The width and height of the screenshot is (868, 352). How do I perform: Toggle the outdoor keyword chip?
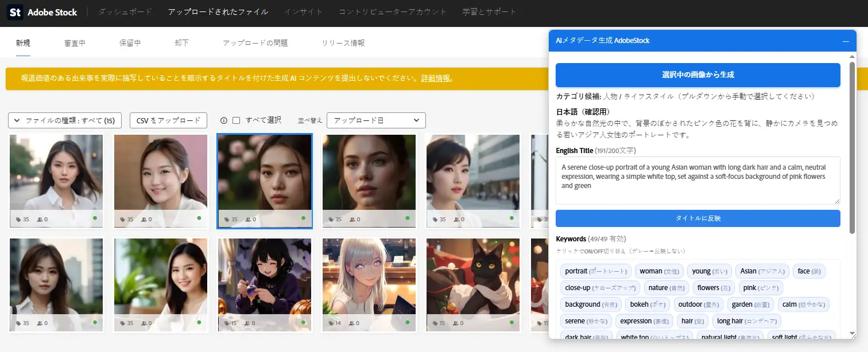click(697, 304)
